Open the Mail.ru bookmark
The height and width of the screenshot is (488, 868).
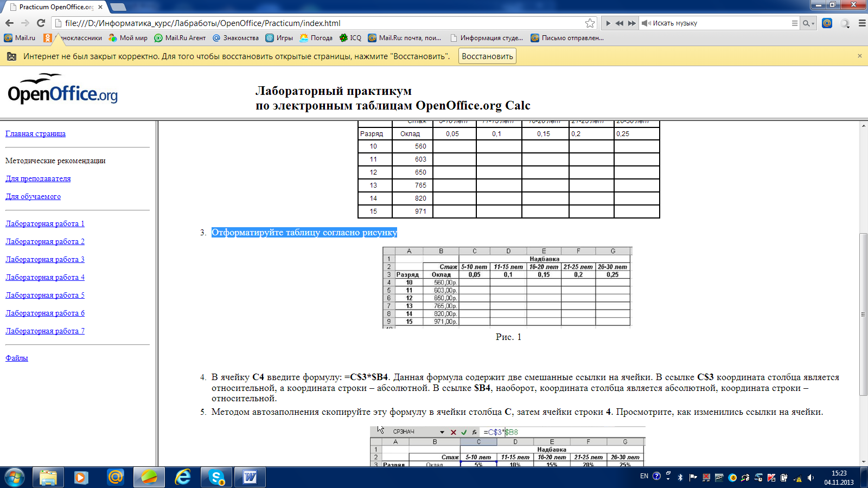tap(20, 38)
